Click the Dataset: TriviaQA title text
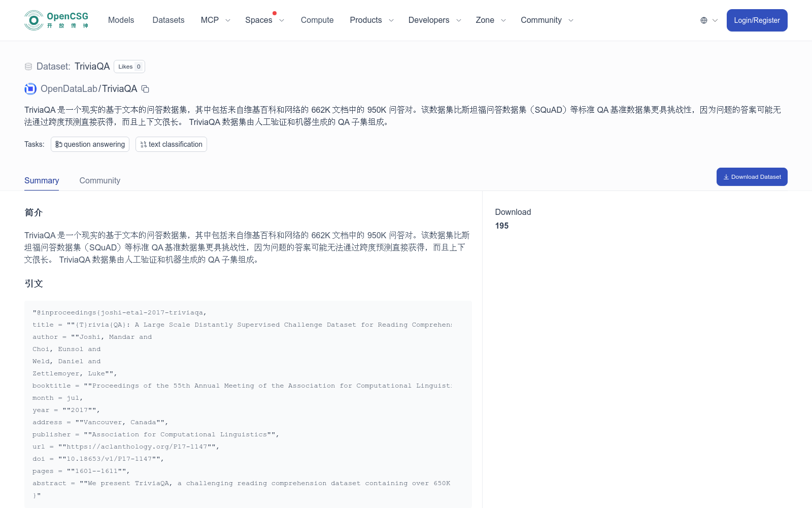The image size is (812, 508). [73, 67]
